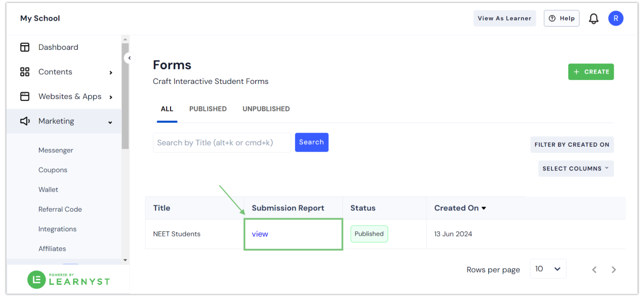
Task: Collapse the sidebar with the left arrow
Action: (x=130, y=58)
